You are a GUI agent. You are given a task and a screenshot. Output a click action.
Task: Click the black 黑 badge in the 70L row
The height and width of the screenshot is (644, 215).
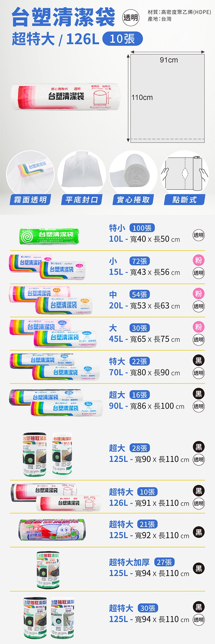click(x=198, y=360)
